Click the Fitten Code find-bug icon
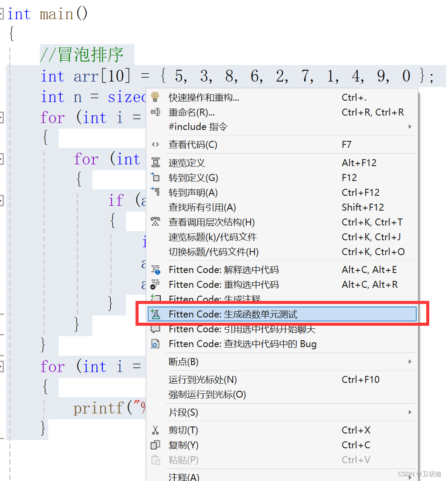This screenshot has width=448, height=481. [x=156, y=344]
